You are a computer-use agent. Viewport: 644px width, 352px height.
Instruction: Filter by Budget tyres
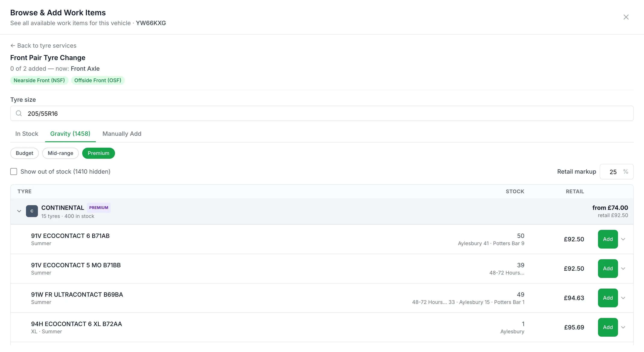[x=24, y=153]
